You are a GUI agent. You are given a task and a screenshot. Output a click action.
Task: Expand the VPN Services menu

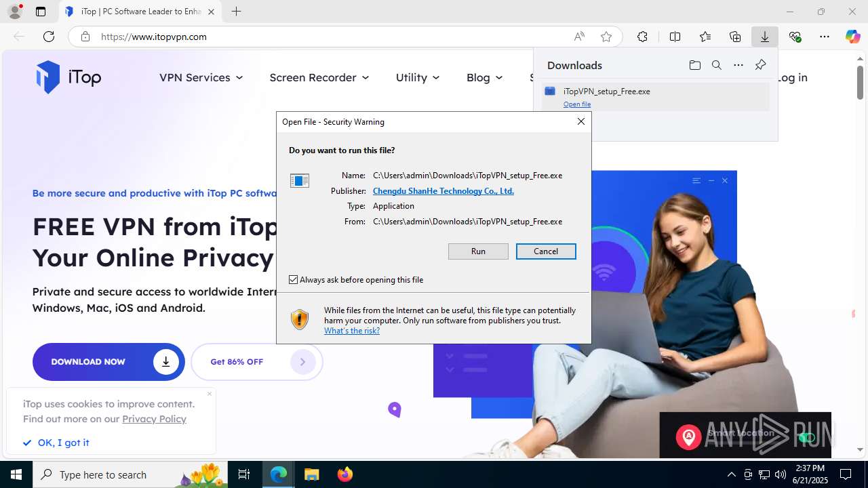coord(201,77)
